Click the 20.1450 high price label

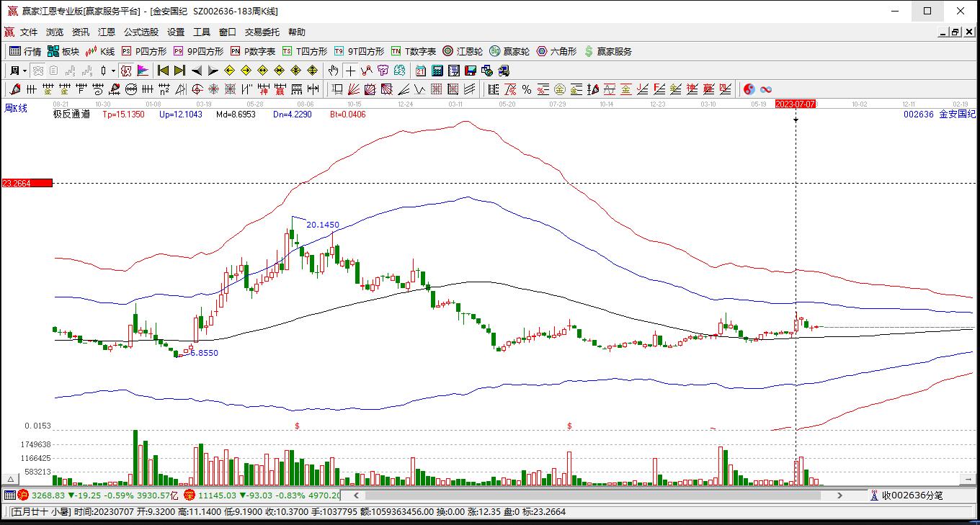click(x=323, y=225)
